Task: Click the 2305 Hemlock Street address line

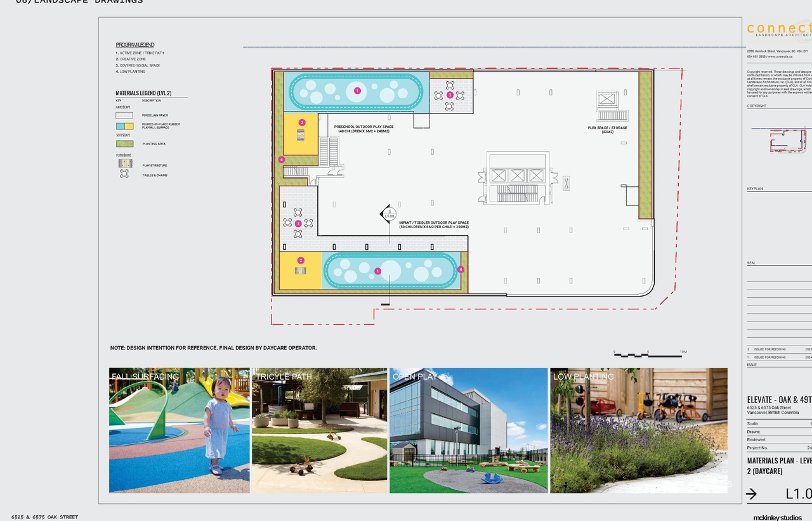Action: 778,51
